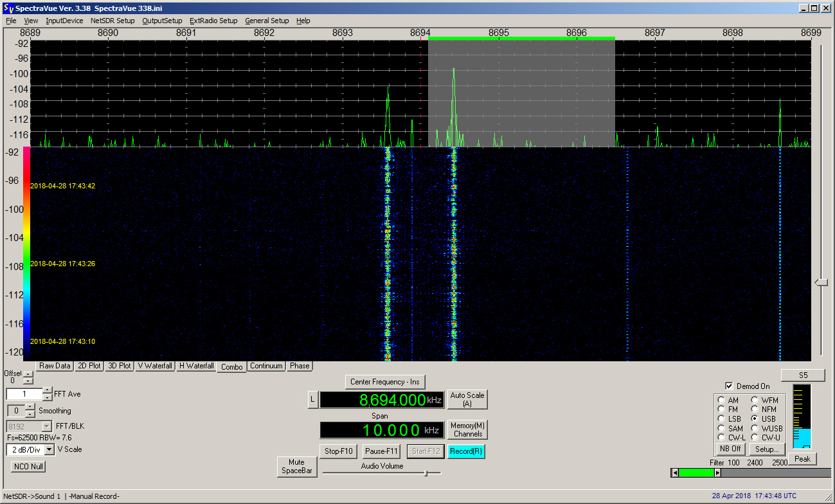Click the S5 signal level button
Screen dimensions: 835x504
click(803, 375)
